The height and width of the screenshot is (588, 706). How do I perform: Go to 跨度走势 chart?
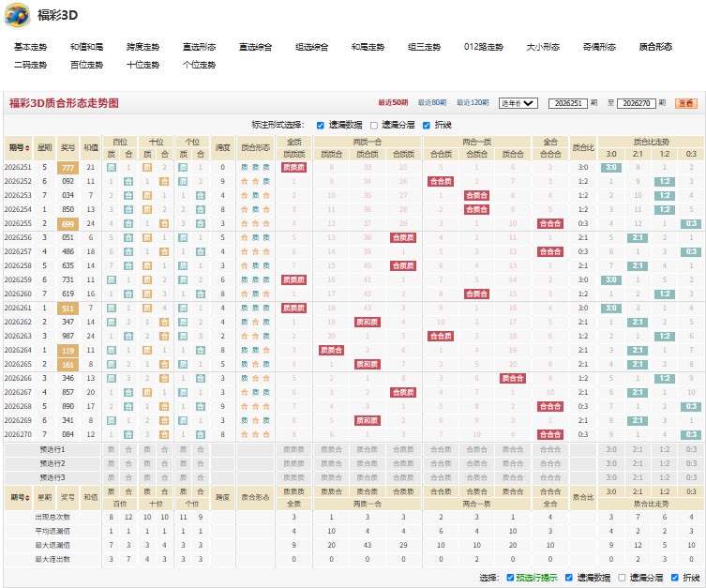coord(143,47)
